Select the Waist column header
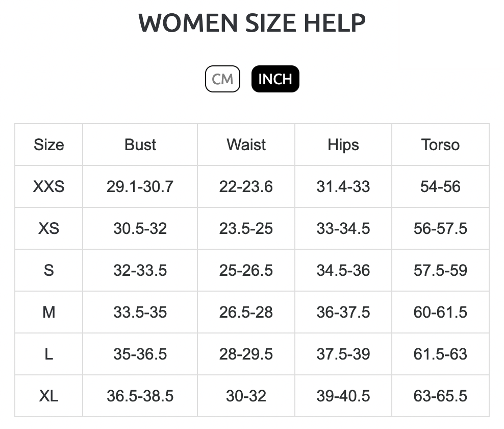This screenshot has height=429, width=504. click(x=246, y=145)
